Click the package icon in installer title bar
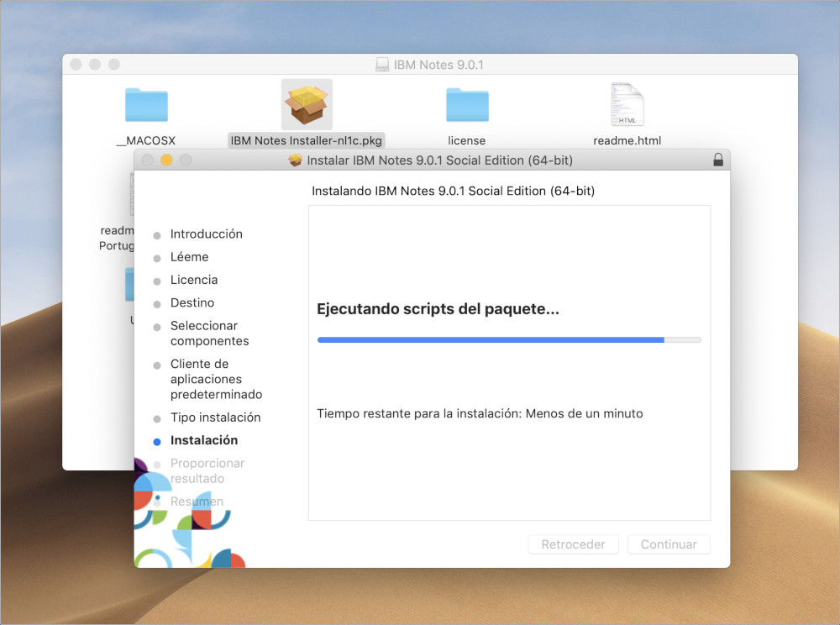840x625 pixels. point(295,160)
